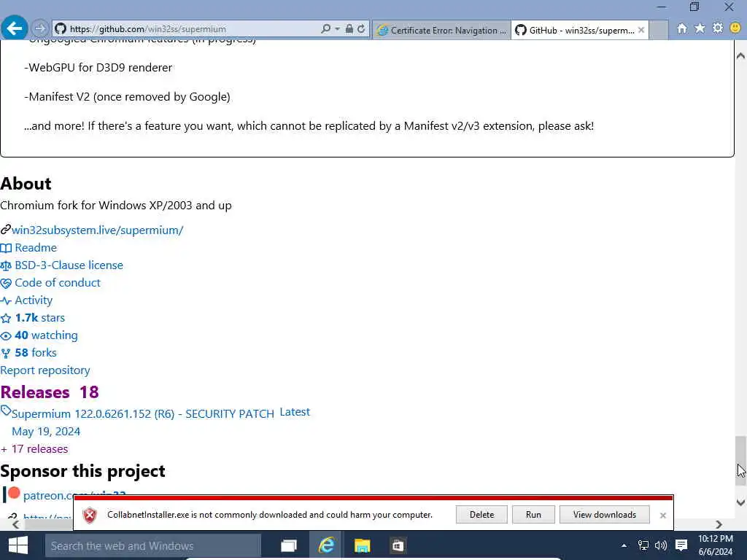This screenshot has height=560, width=747.
Task: Click the chain-link icon beside win32subsystem.live
Action: (5, 230)
